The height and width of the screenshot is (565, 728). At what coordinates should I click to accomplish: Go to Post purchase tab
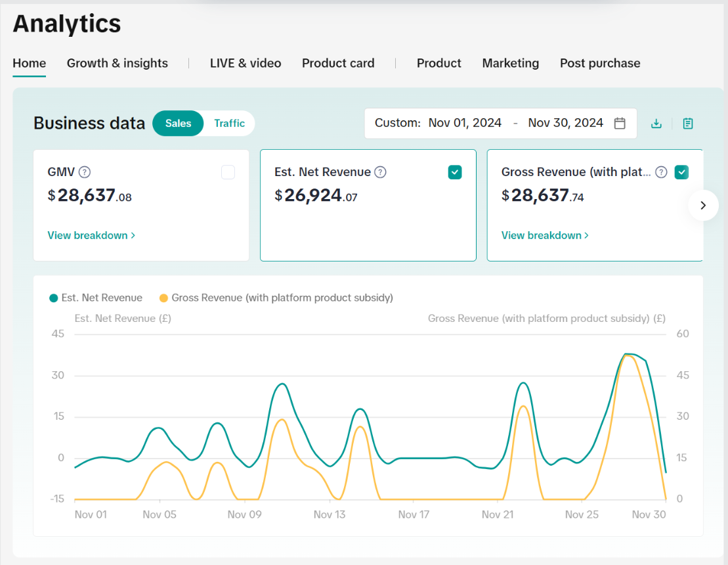pyautogui.click(x=600, y=63)
